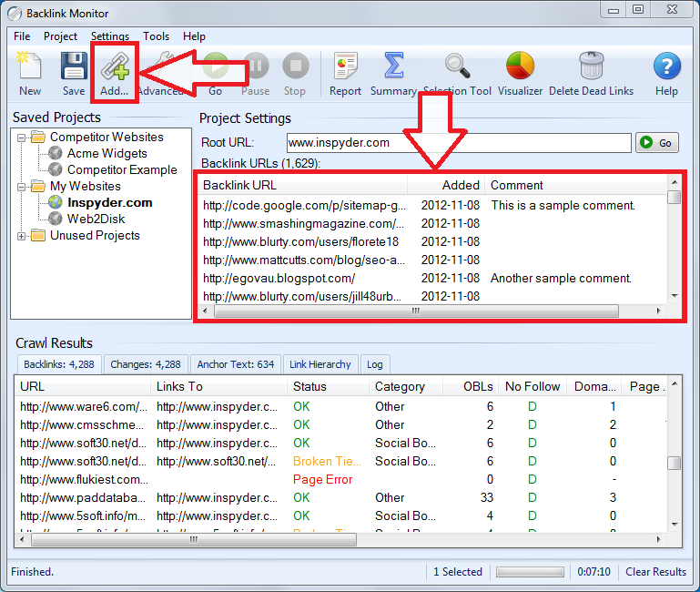Open the Summary sigma icon
This screenshot has height=592, width=700.
click(x=393, y=66)
